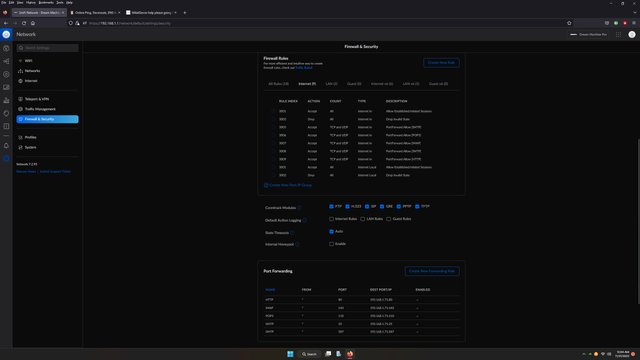Click Create New Rule button
640x360 pixels.
(441, 63)
